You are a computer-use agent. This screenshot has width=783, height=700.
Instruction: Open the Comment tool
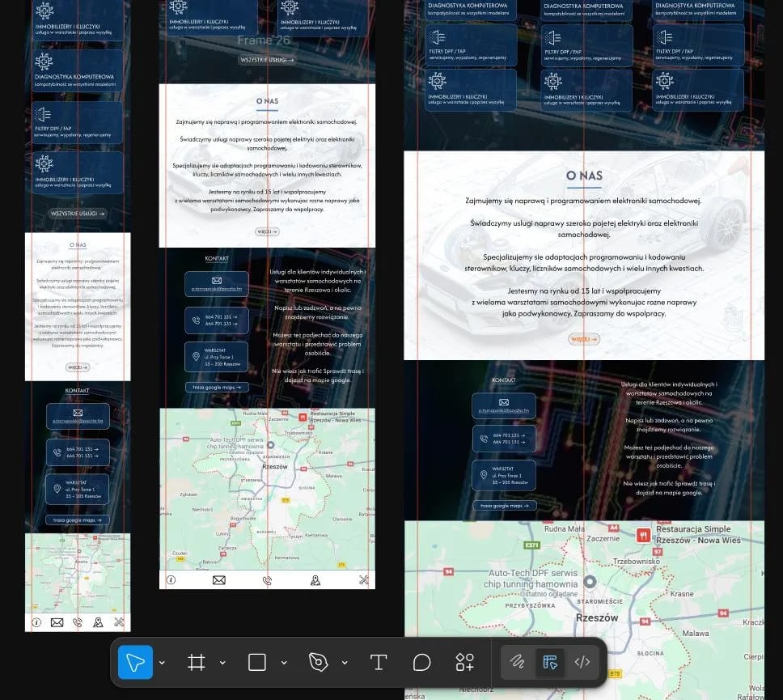tap(421, 662)
